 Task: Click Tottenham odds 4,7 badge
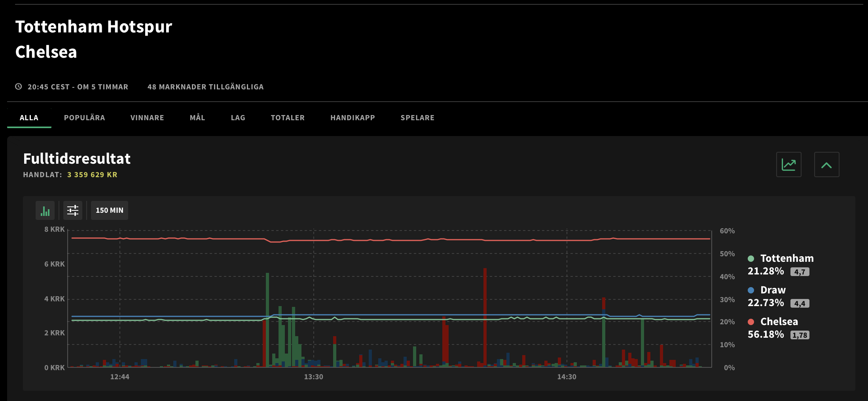tap(800, 272)
